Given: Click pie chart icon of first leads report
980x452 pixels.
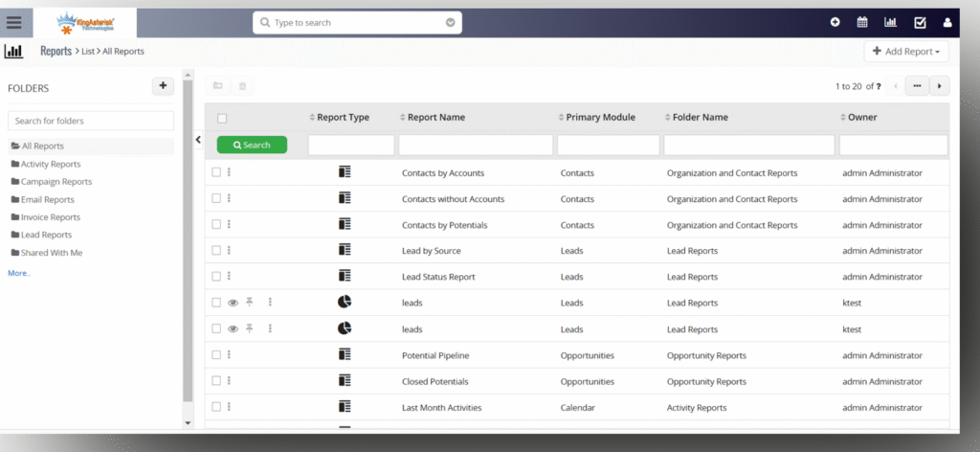Looking at the screenshot, I should click(x=345, y=302).
